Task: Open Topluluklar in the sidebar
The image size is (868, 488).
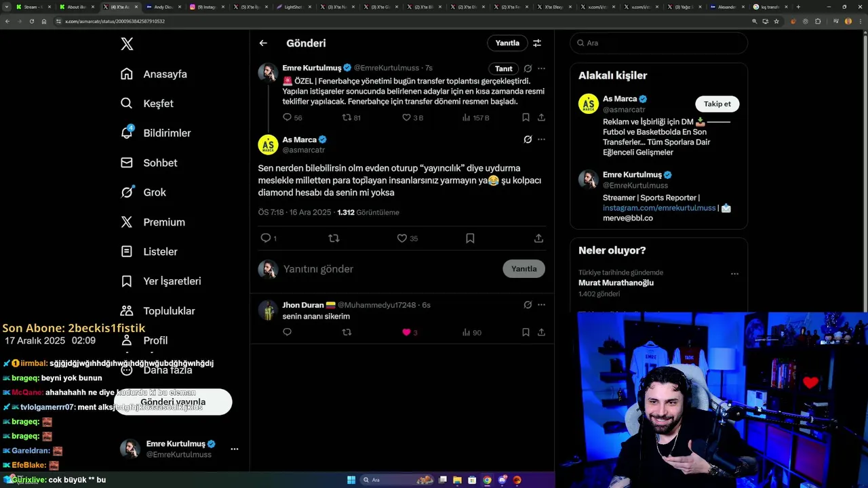Action: click(158, 310)
